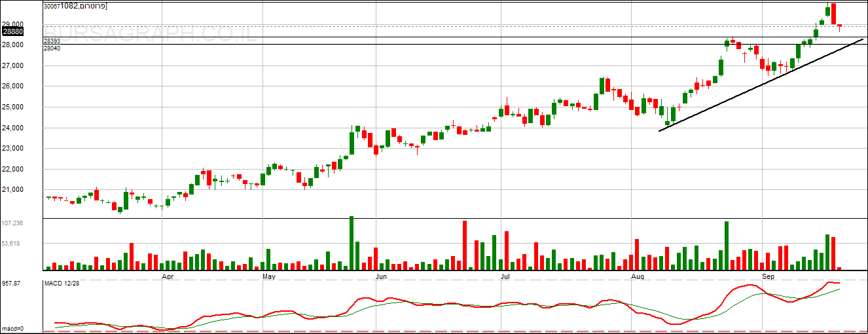Click the Sep month label

pyautogui.click(x=769, y=277)
